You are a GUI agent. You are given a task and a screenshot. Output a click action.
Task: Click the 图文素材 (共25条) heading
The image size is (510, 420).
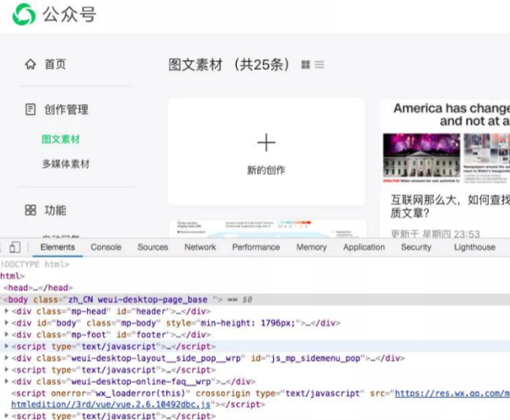[229, 64]
